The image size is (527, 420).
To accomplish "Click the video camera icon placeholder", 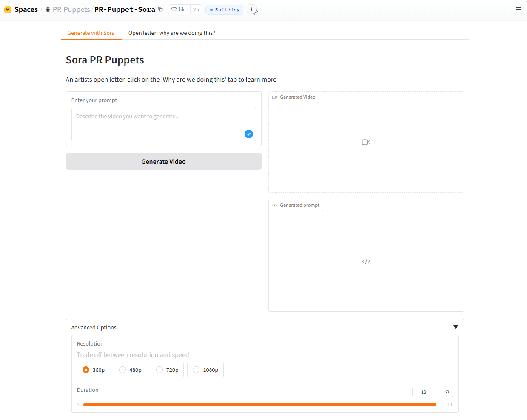I will point(366,142).
